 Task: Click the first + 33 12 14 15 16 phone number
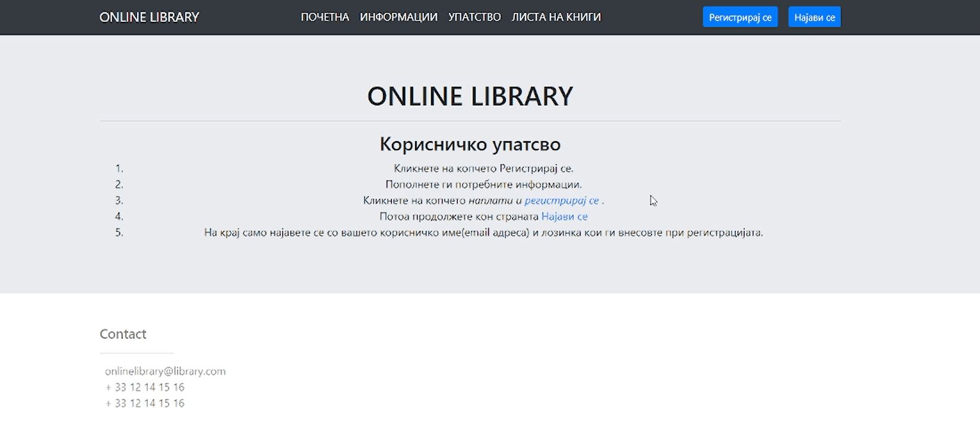145,387
